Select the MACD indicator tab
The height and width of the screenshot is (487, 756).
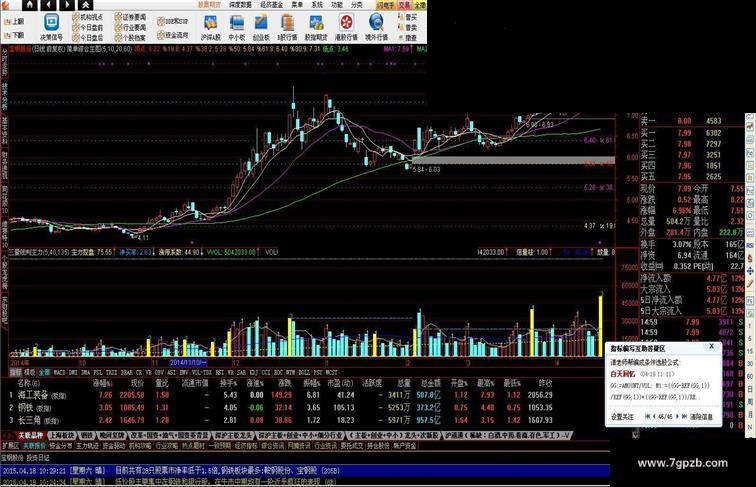click(59, 373)
